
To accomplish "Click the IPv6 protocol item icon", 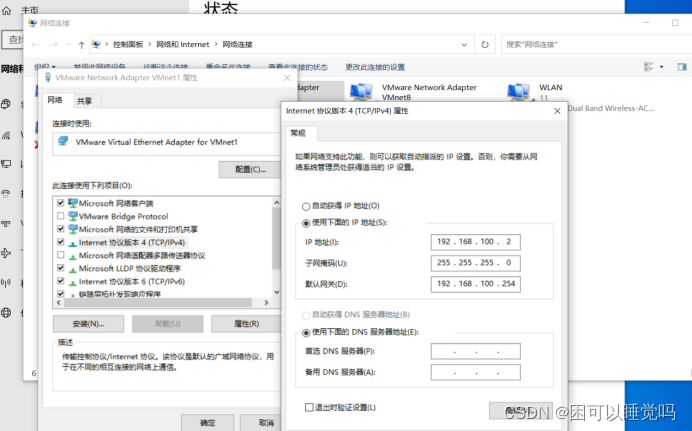I will click(73, 281).
